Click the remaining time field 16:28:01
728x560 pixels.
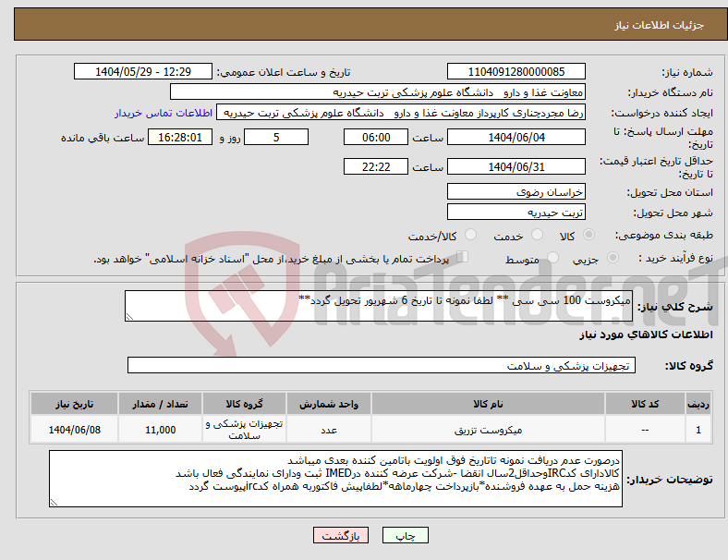[x=180, y=137]
